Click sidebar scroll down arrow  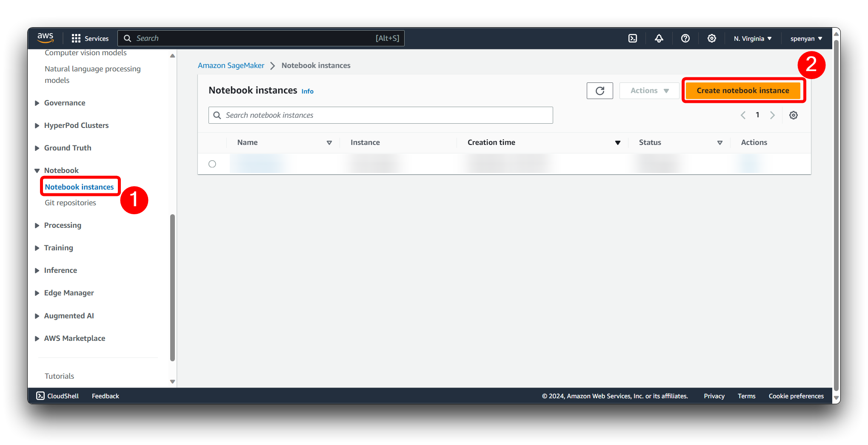[172, 382]
